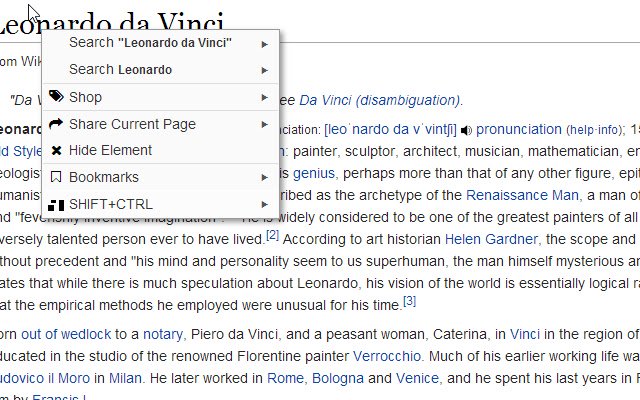The height and width of the screenshot is (400, 640).
Task: Expand the Shop submenu arrow
Action: 265,97
